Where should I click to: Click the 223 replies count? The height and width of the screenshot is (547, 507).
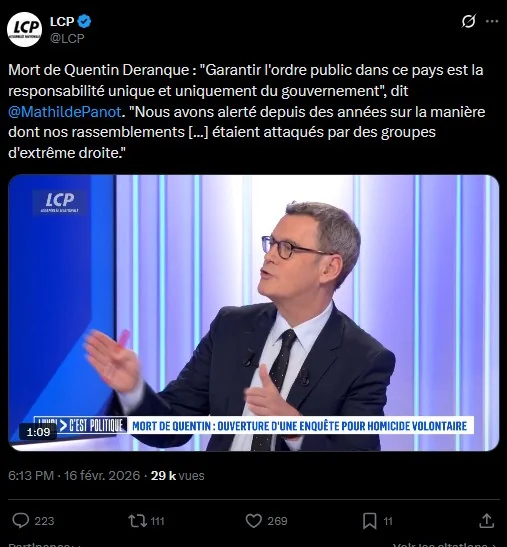point(44,521)
